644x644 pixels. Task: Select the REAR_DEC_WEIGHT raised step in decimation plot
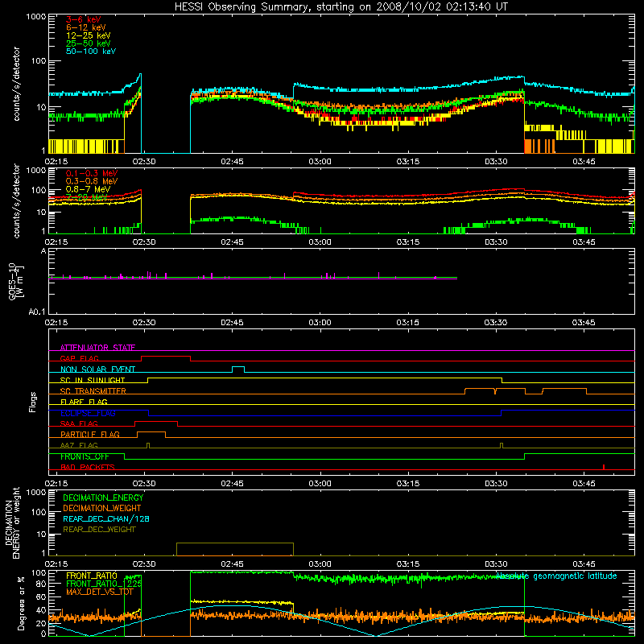click(x=235, y=549)
